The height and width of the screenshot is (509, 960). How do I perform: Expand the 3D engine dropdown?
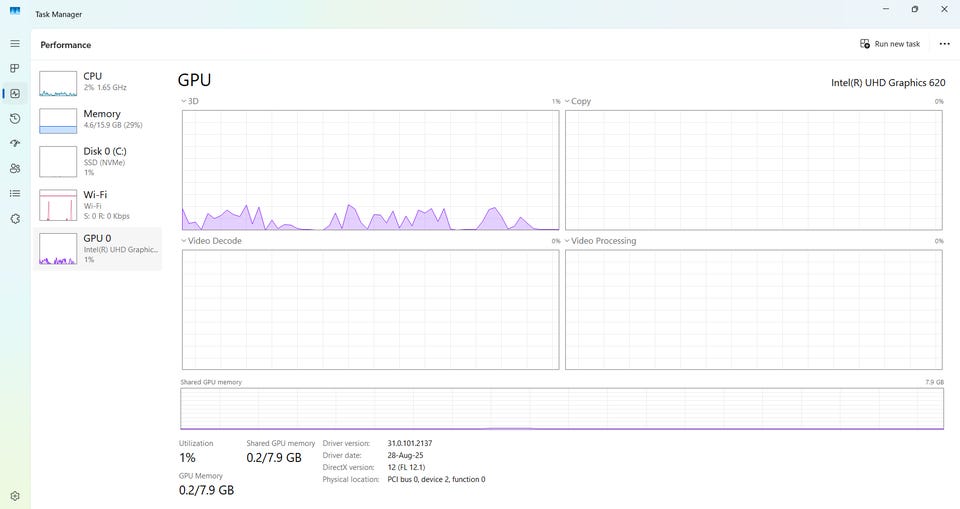190,101
